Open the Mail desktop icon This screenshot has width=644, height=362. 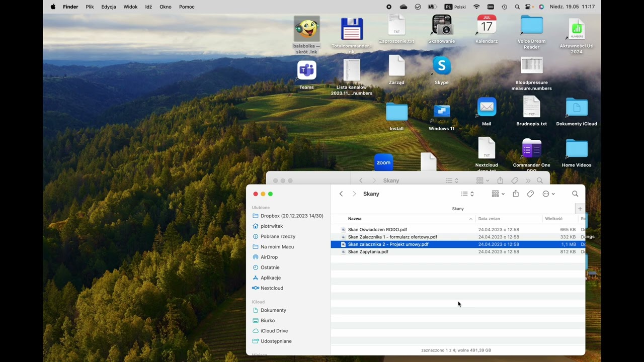[x=487, y=107]
